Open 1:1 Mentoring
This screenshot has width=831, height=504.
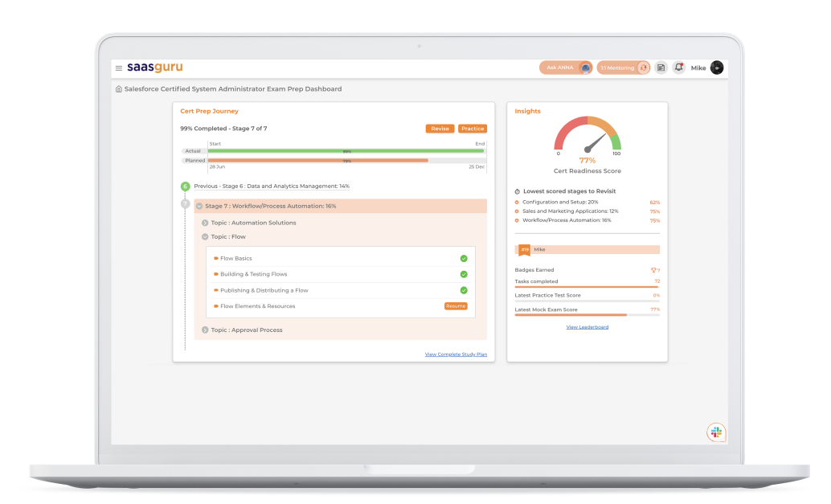click(624, 68)
